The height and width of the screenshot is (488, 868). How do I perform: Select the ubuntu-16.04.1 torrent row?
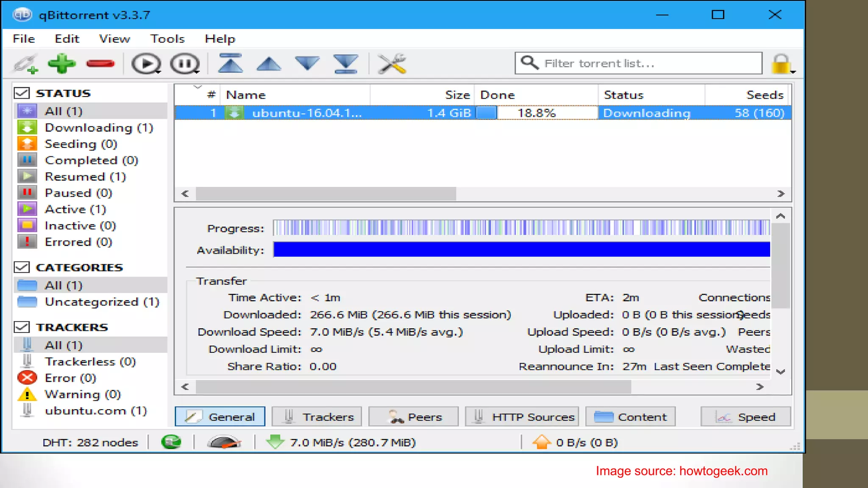pos(483,113)
